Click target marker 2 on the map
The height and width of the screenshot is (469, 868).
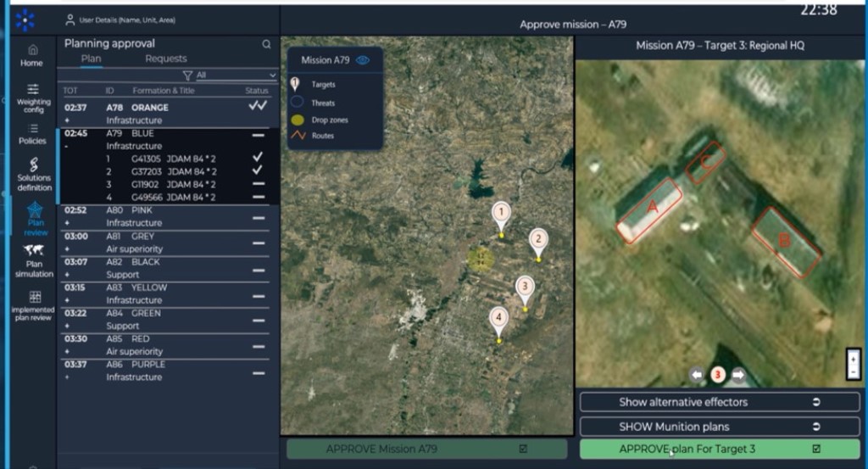pyautogui.click(x=537, y=242)
